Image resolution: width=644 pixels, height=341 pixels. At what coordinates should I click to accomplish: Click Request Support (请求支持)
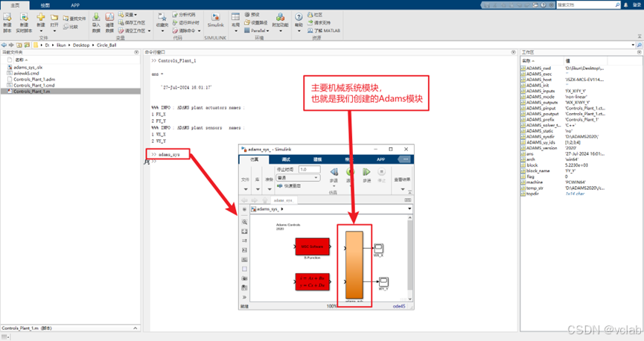[319, 22]
